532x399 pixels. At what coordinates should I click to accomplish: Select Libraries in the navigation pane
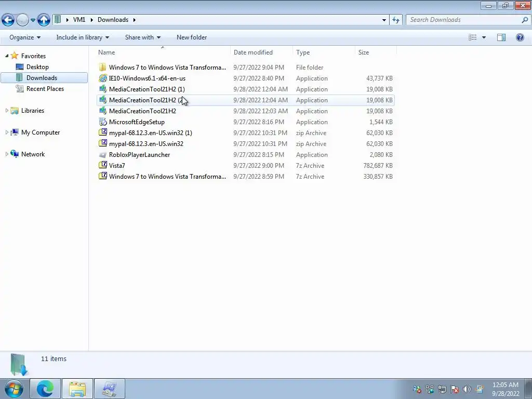click(x=33, y=110)
